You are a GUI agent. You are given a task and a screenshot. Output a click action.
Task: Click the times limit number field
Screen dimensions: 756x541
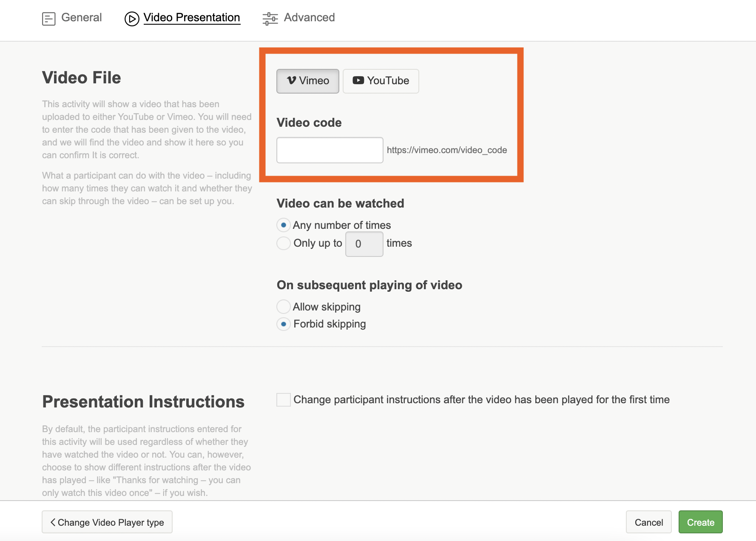[x=364, y=244]
